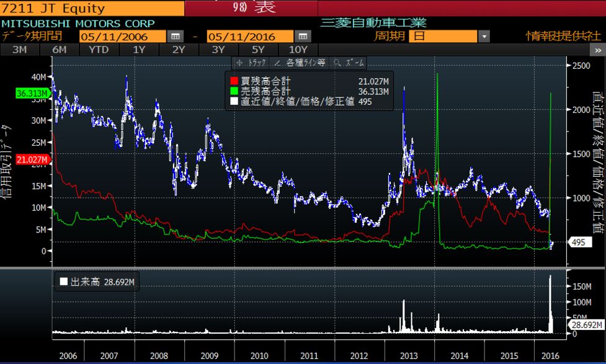Click the 10M left axis value
The image size is (606, 364).
[x=38, y=208]
